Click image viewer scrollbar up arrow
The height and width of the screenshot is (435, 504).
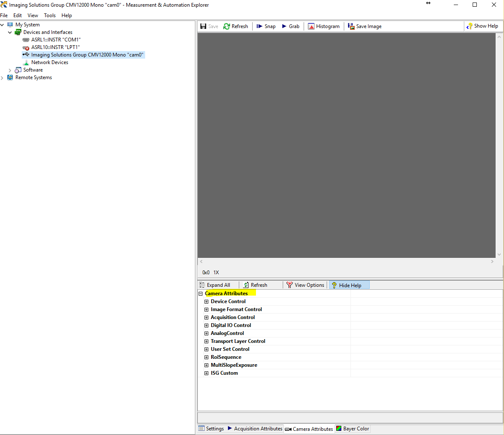(499, 37)
